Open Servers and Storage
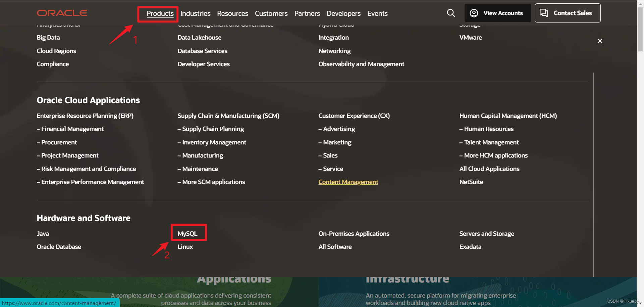Screen dimensions: 644x307 [x=487, y=234]
